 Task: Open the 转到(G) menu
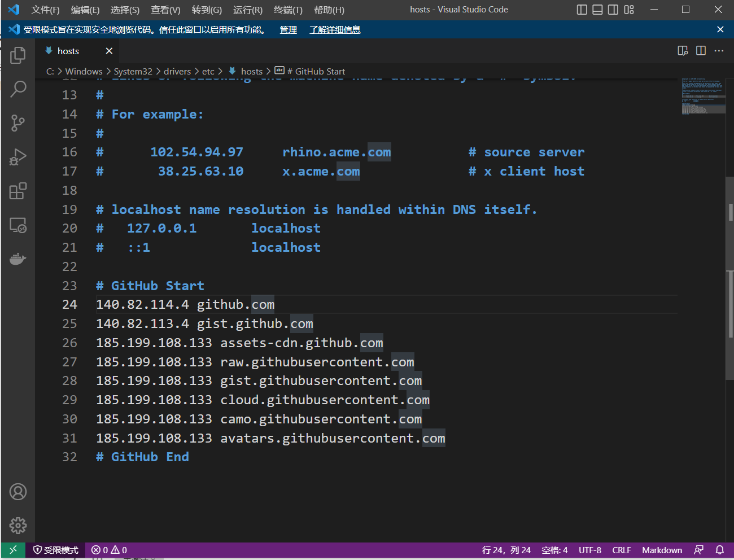point(207,10)
